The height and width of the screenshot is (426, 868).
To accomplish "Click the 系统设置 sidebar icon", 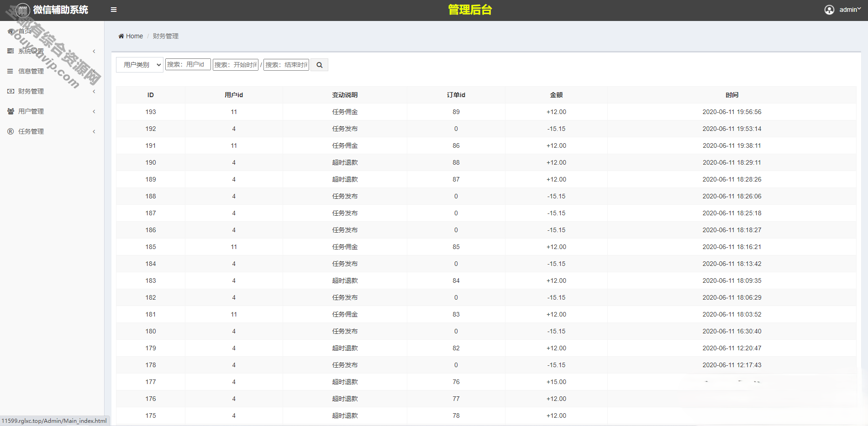I will click(x=11, y=51).
